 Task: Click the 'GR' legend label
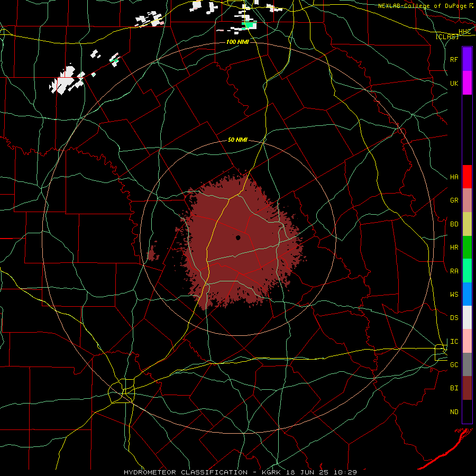click(x=454, y=200)
